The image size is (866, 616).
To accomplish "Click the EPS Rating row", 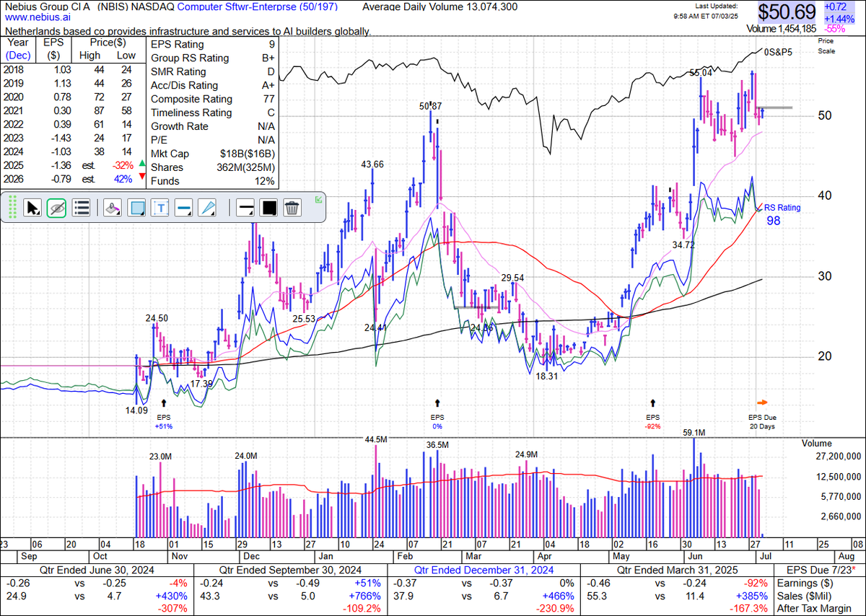I will pos(212,45).
